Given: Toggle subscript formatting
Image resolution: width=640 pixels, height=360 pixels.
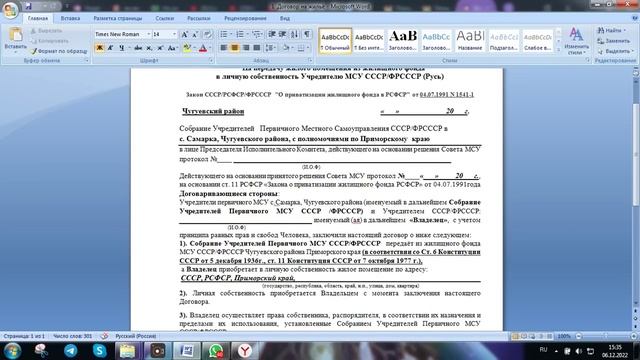Looking at the screenshot, I should (x=149, y=48).
